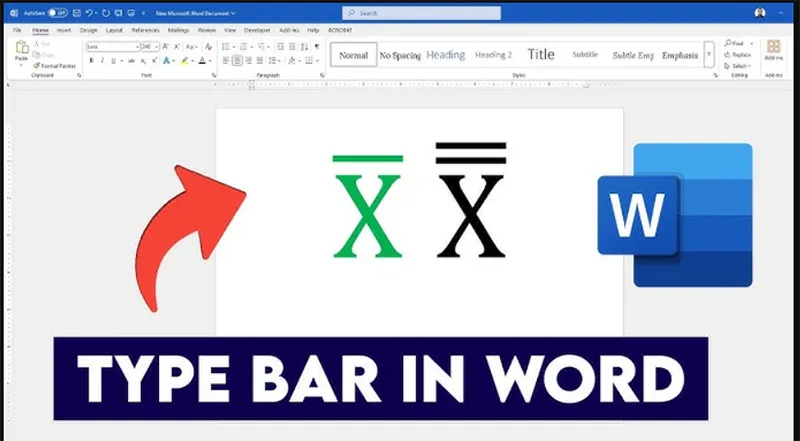Image resolution: width=800 pixels, height=441 pixels.
Task: Click the Find magnifier in Editing group
Action: [x=728, y=43]
